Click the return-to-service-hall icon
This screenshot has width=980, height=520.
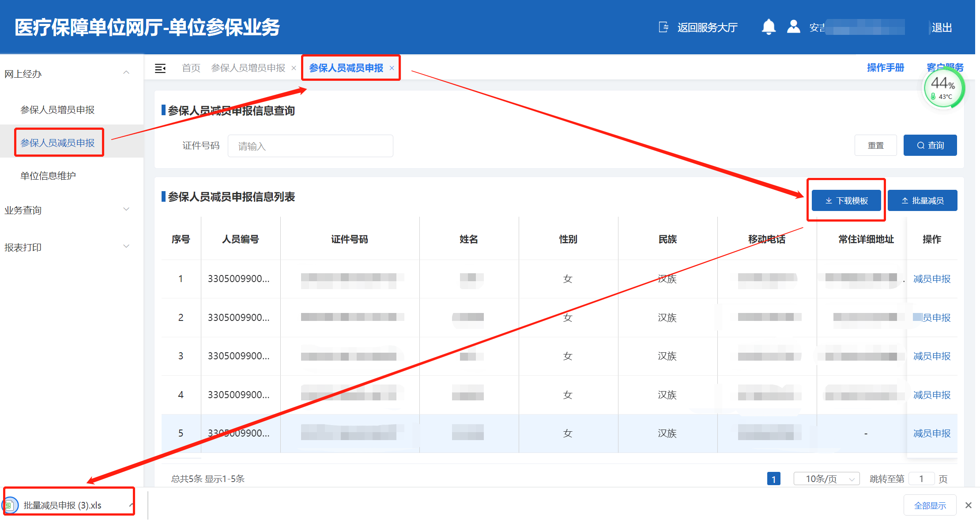click(x=663, y=27)
